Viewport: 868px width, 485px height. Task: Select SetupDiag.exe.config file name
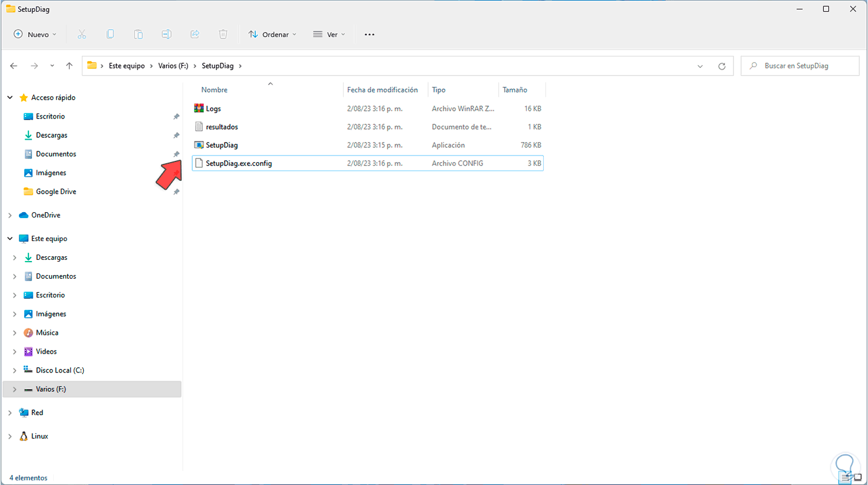239,163
